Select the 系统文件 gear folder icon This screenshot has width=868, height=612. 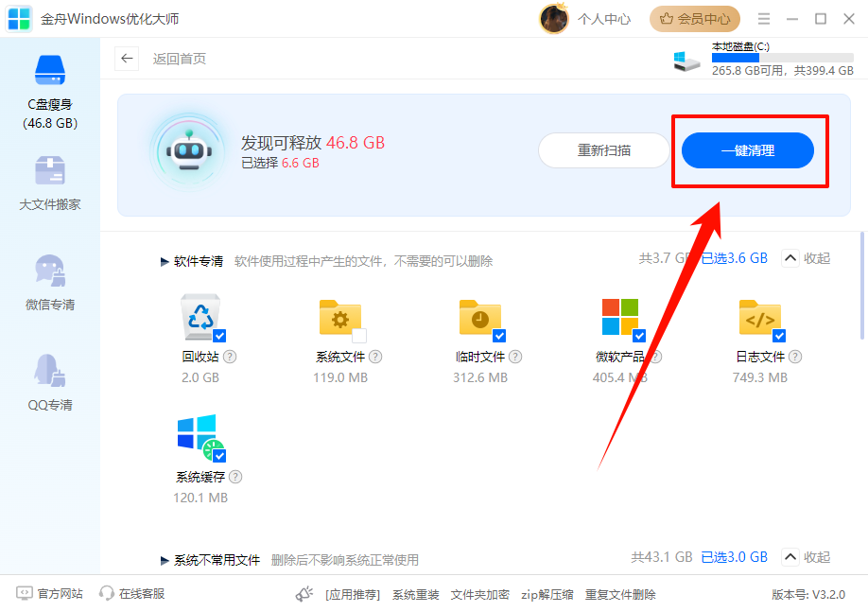tap(339, 317)
